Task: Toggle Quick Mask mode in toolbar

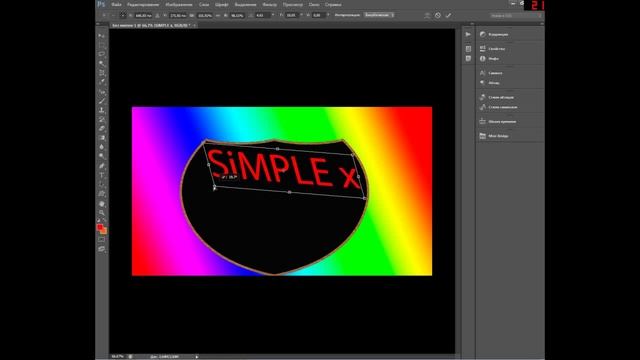Action: tap(101, 240)
